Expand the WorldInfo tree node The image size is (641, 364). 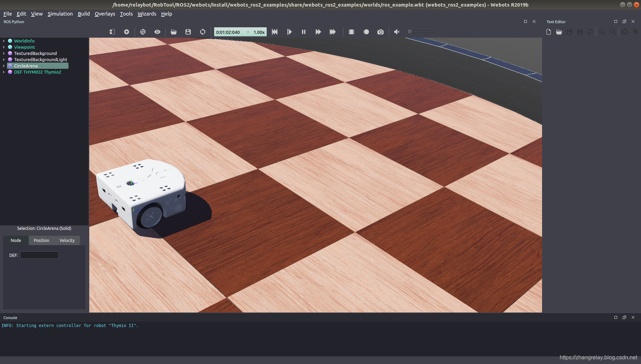[4, 41]
